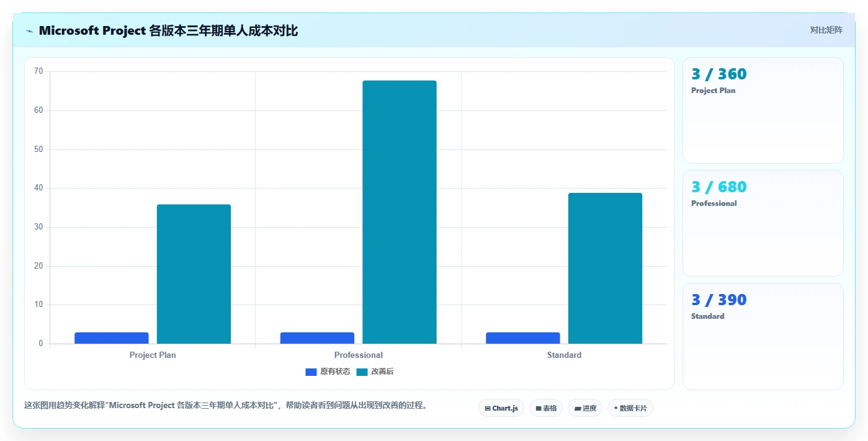868x441 pixels.
Task: Click the teal Professional 改善后 bar
Action: [x=400, y=212]
